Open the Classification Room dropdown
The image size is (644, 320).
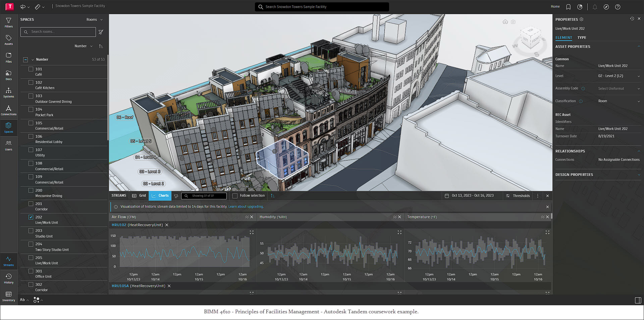point(619,101)
